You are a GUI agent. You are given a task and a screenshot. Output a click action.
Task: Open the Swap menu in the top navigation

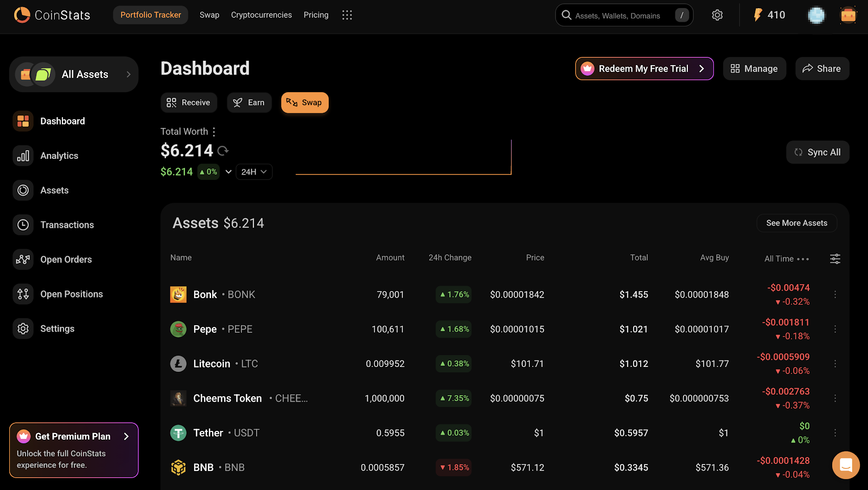click(209, 15)
